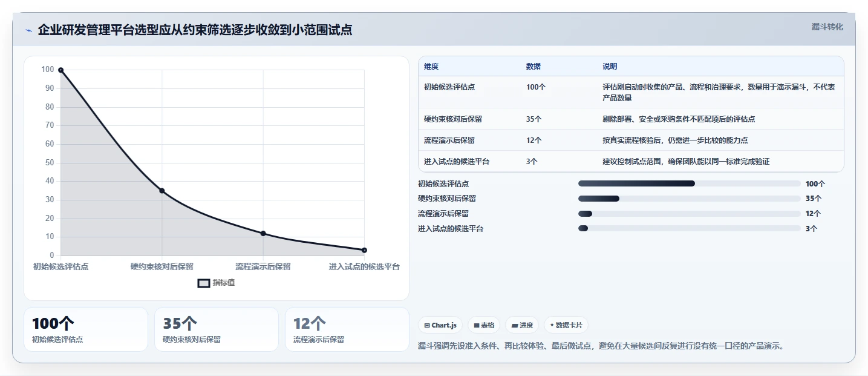Image resolution: width=868 pixels, height=376 pixels.
Task: Click progress value label 35个
Action: 814,199
